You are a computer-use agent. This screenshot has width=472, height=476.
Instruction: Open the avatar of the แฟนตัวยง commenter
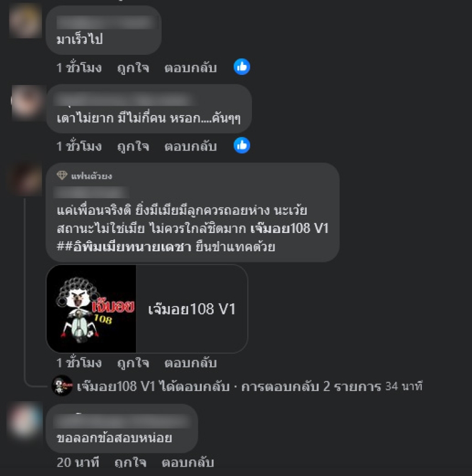[26, 180]
